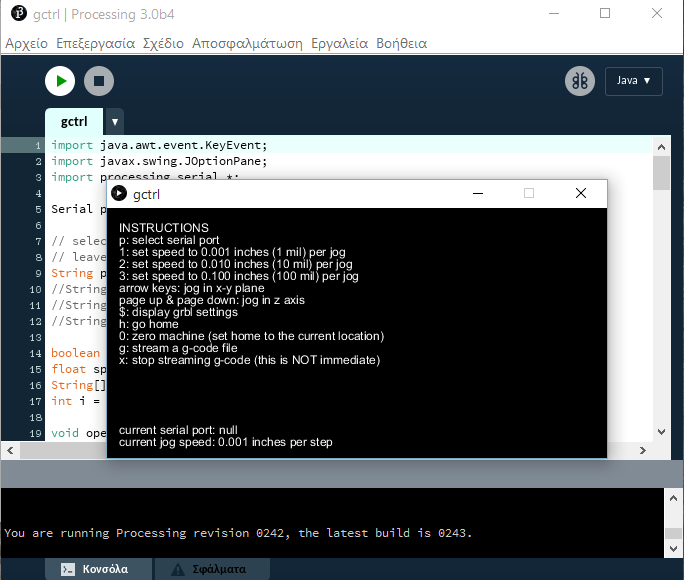
Task: Click editor vertical scrollbar thumb
Action: click(661, 173)
